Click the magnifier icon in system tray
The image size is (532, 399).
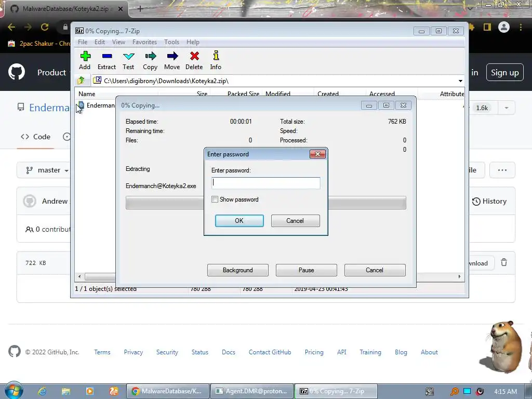[454, 392]
